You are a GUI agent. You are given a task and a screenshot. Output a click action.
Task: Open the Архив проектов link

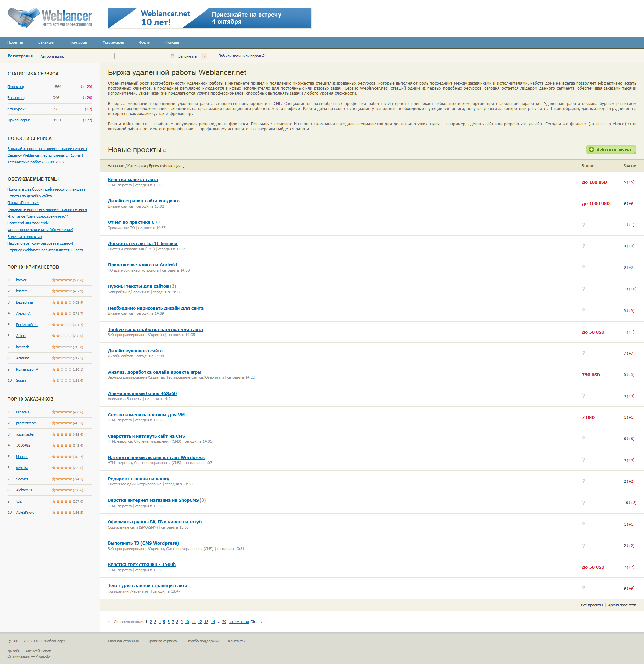[x=622, y=605]
